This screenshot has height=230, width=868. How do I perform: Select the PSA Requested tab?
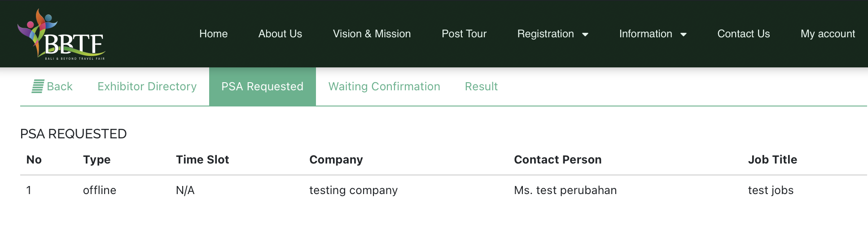click(x=263, y=86)
